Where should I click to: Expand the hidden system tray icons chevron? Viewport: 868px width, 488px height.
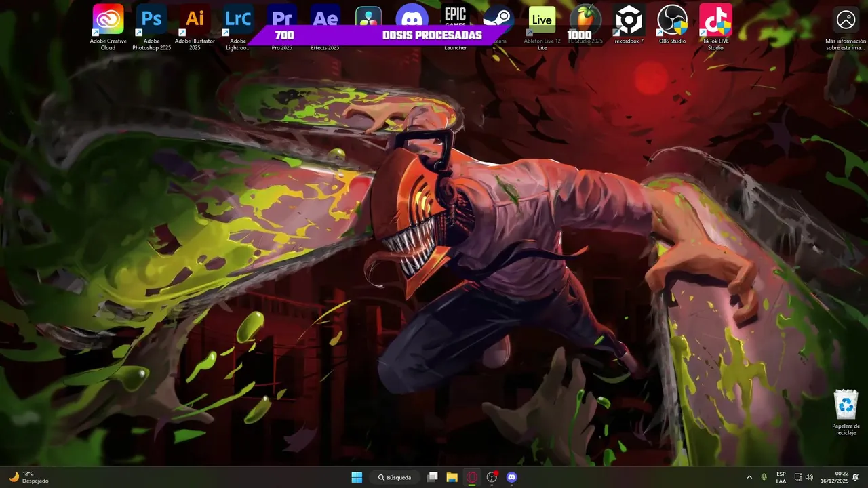(749, 477)
